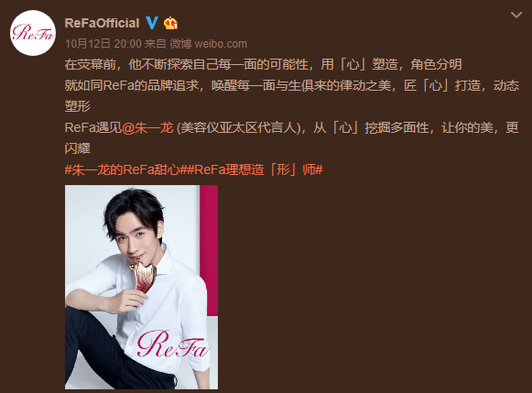
Task: Click the magenta stripe on the photo
Action: [209, 250]
